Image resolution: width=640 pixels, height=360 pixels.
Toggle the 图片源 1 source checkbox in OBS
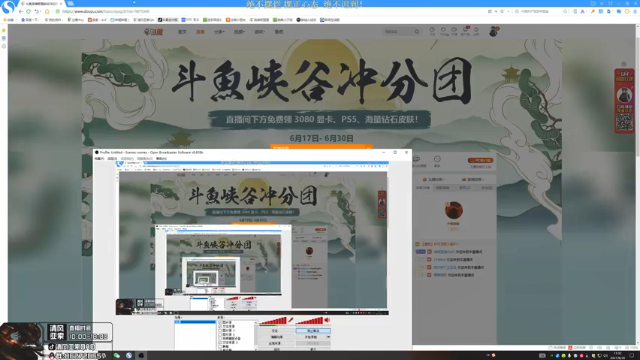(x=220, y=331)
